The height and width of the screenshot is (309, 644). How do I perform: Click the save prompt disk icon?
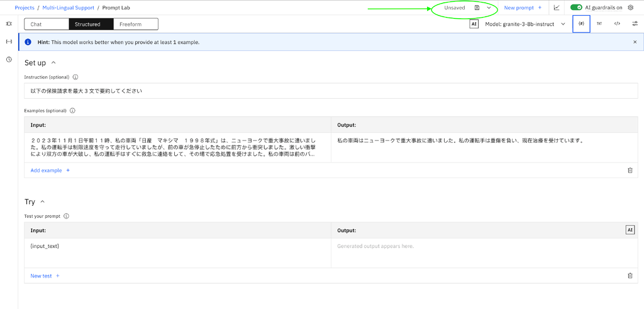(x=477, y=8)
